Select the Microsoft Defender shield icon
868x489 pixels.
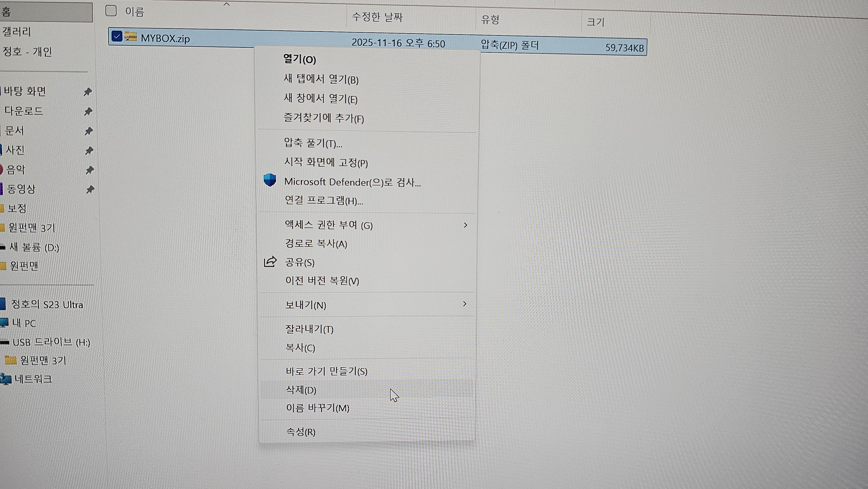click(270, 182)
